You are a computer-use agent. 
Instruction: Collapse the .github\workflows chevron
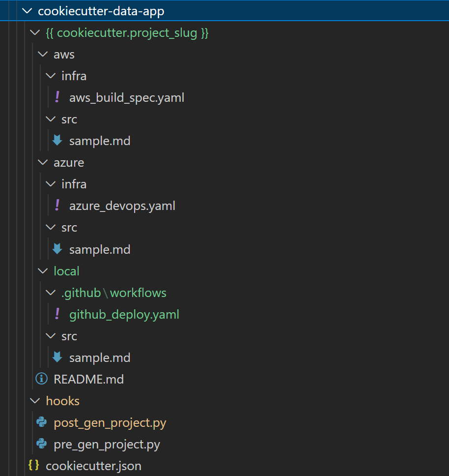click(x=51, y=293)
